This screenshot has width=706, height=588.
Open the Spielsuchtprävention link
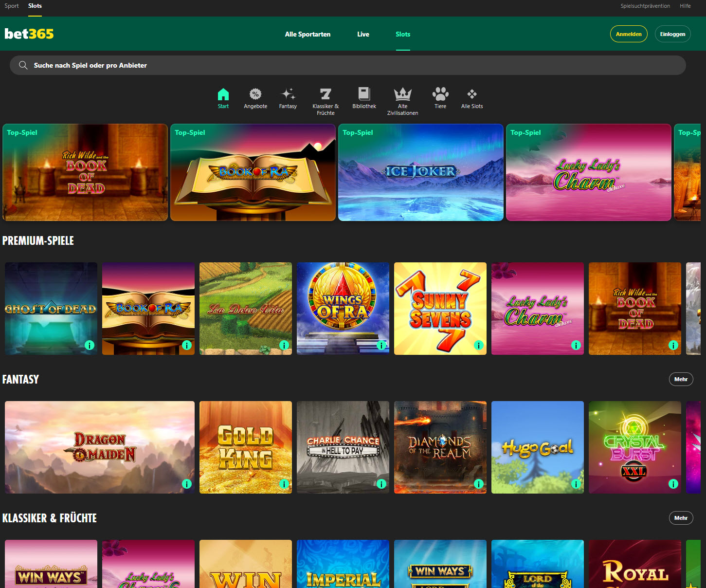point(645,6)
